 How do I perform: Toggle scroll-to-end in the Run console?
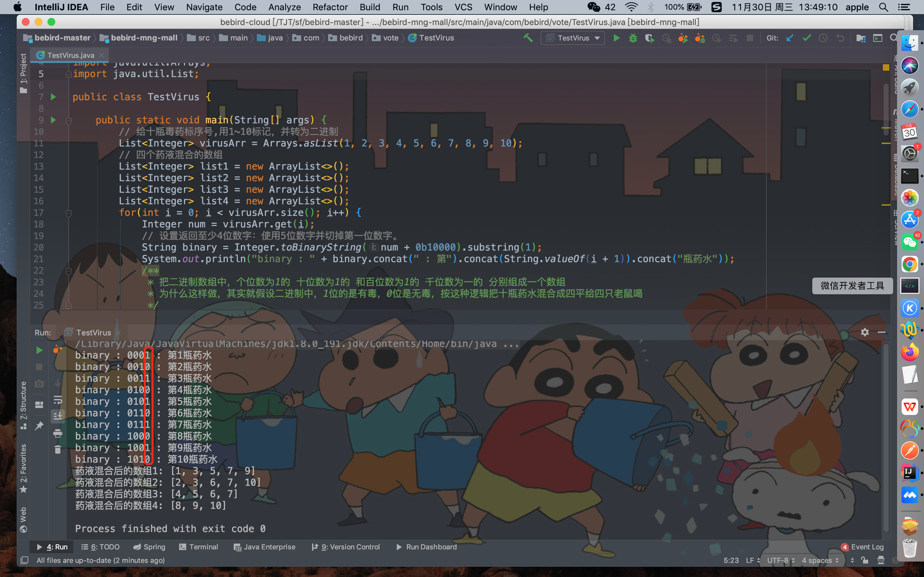[57, 416]
